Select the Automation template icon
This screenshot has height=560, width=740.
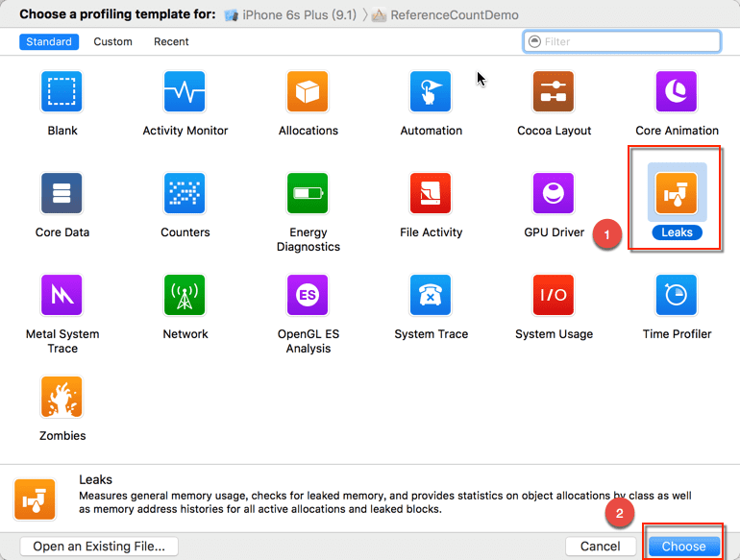tap(431, 91)
